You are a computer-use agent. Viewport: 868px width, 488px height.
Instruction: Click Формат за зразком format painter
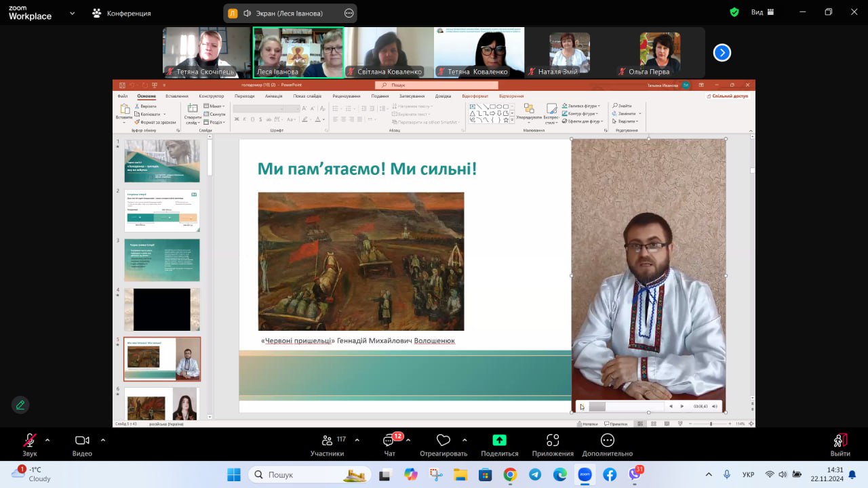tap(154, 122)
